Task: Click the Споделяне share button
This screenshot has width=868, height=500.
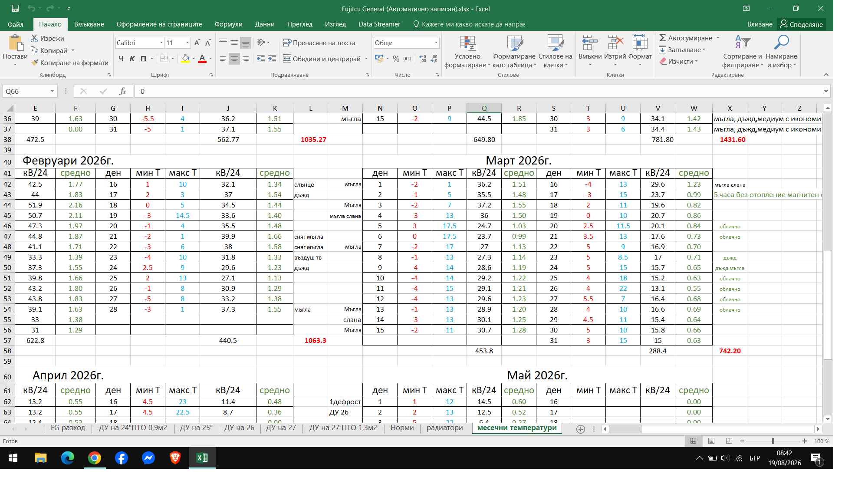Action: (802, 24)
